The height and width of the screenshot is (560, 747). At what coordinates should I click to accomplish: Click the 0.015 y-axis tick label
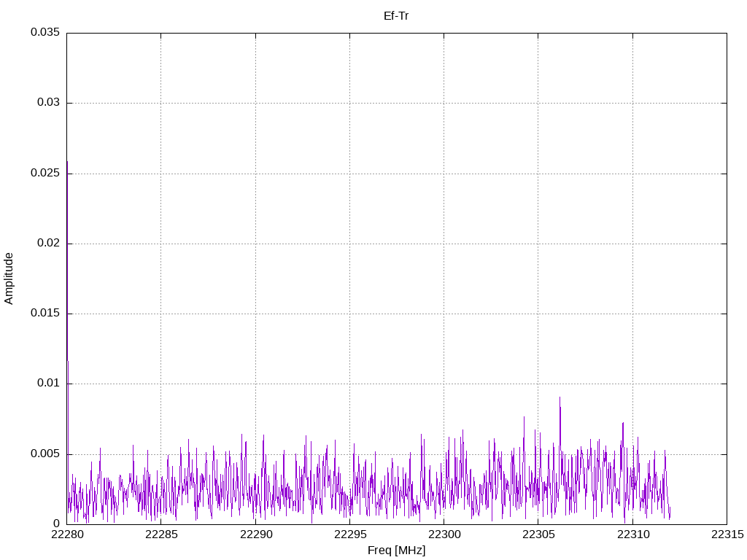[44, 314]
